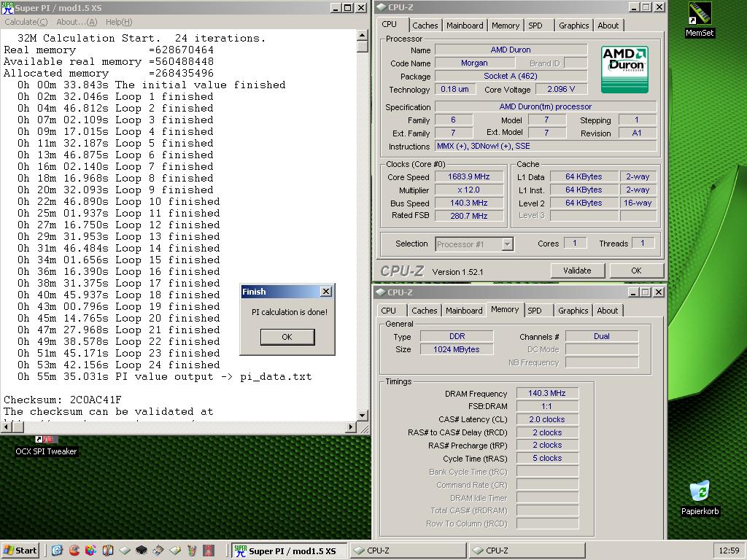Click the Multiplier value x 12.0

click(x=469, y=190)
